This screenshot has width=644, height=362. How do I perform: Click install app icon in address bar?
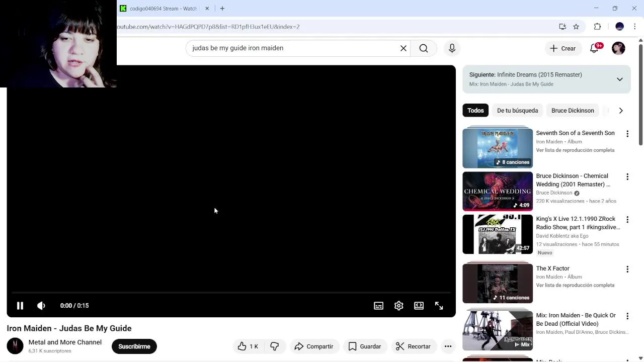pyautogui.click(x=562, y=27)
